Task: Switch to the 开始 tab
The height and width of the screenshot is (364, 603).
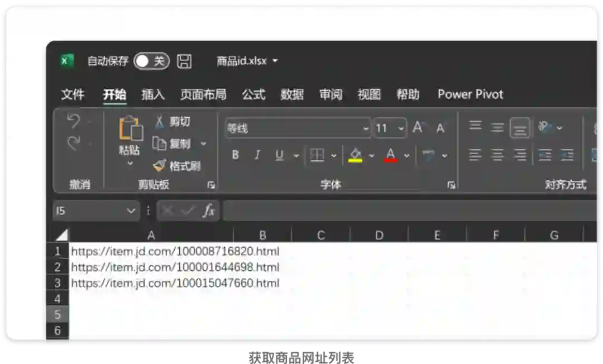Action: point(114,94)
